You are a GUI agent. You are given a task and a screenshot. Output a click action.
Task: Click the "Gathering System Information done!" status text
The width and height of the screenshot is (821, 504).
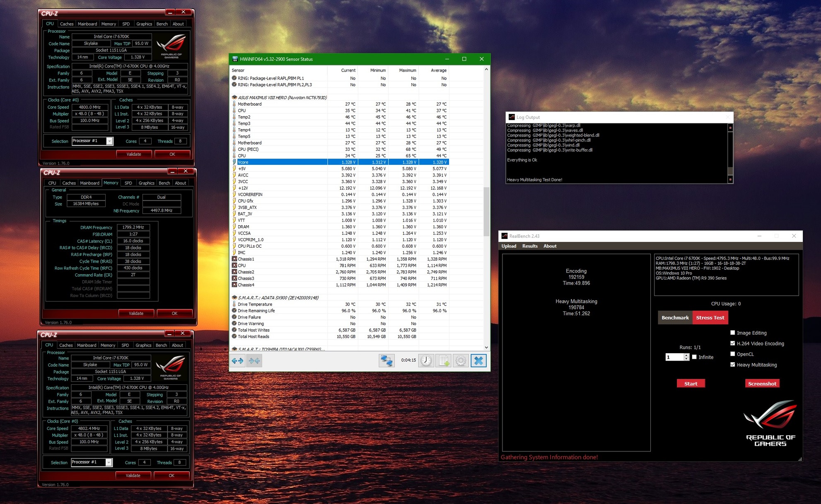point(549,457)
